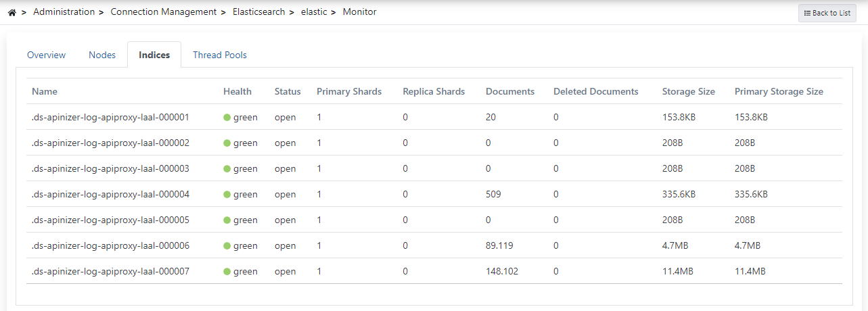Go to Connection Management breadcrumb

point(163,12)
